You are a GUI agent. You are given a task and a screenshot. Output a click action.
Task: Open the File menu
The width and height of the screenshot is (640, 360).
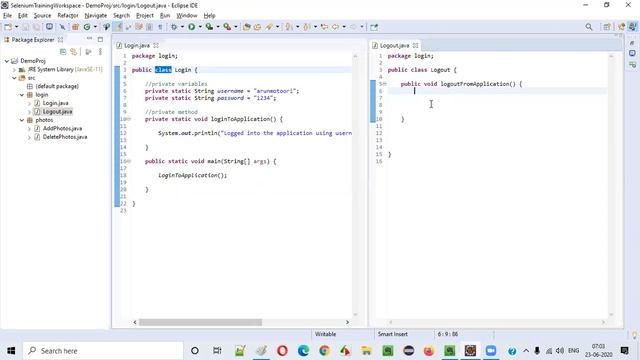pyautogui.click(x=7, y=16)
